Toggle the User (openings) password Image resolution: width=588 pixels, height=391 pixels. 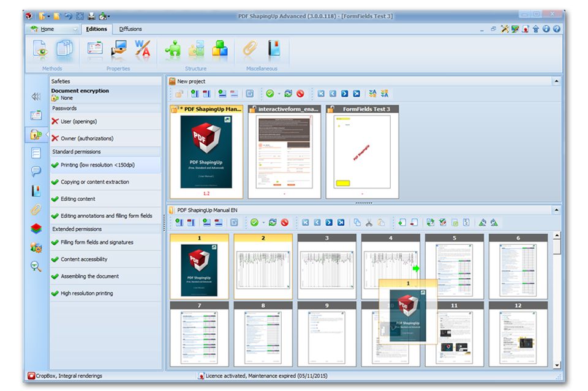(105, 121)
